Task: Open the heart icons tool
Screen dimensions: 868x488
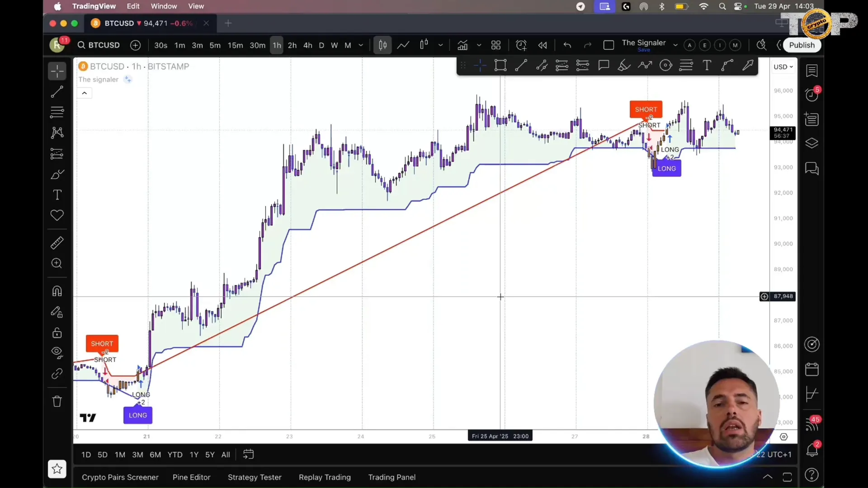Action: point(57,215)
